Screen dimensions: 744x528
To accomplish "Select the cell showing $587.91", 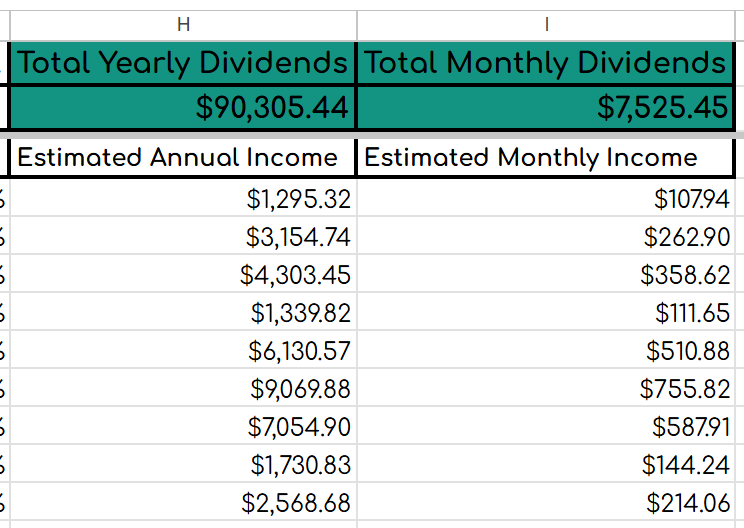I will click(546, 426).
